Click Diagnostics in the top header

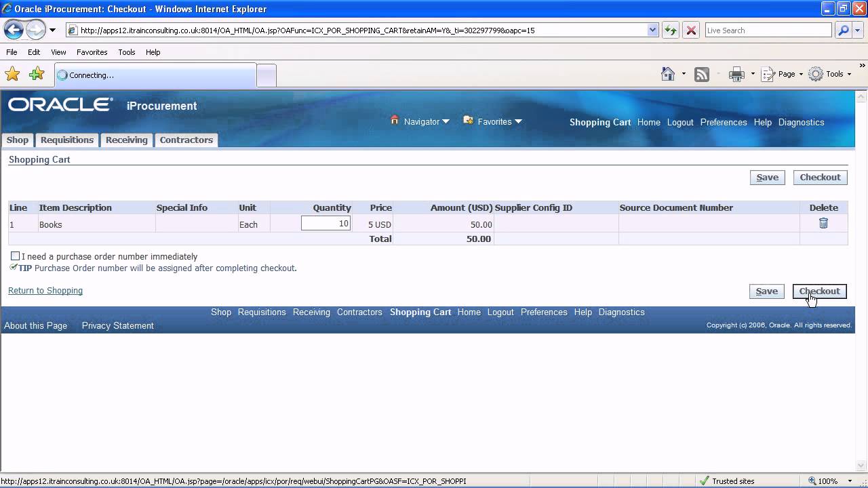tap(802, 122)
